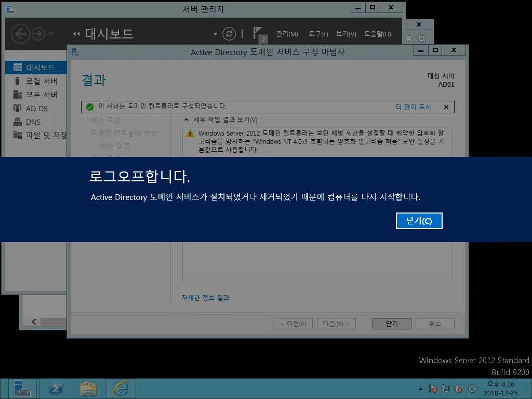
Task: Show hidden icons in the system tray
Action: pos(420,388)
